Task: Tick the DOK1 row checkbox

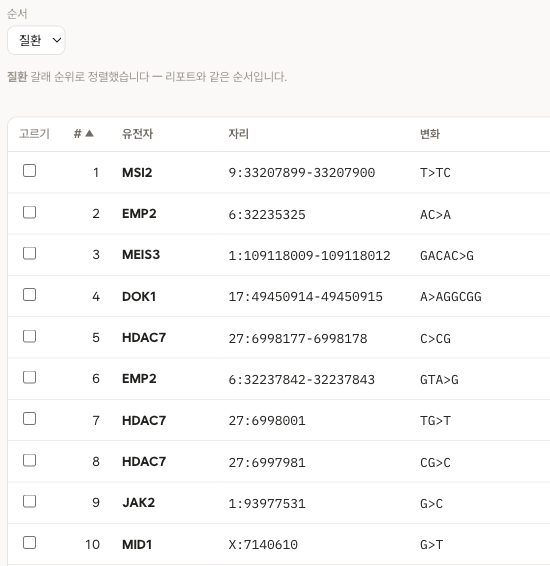Action: click(x=30, y=295)
